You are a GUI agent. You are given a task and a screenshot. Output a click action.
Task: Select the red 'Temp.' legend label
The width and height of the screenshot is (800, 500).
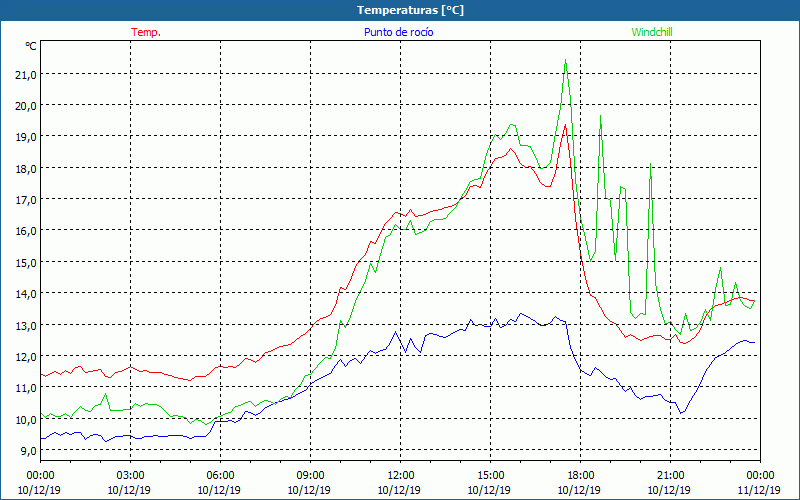(x=146, y=32)
